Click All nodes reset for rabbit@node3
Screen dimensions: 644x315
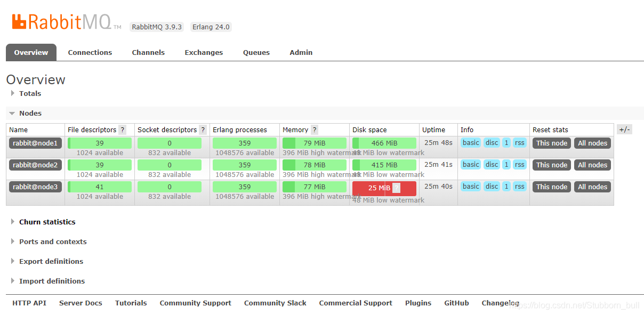point(592,187)
